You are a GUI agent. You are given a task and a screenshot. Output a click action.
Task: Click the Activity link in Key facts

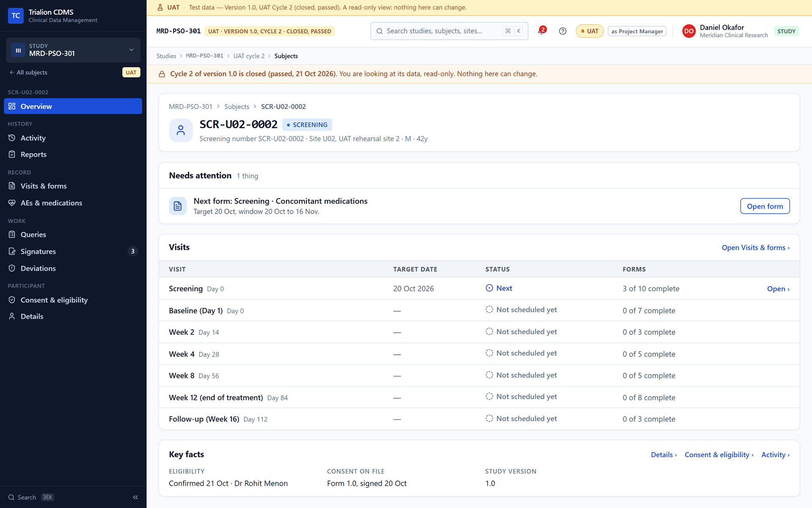[x=775, y=455]
